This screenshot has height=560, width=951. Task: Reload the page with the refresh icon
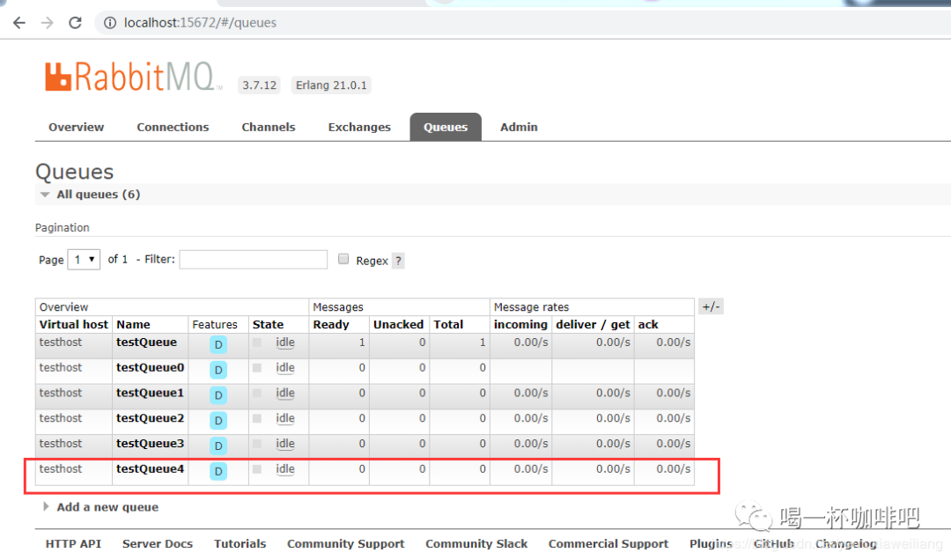[x=75, y=23]
